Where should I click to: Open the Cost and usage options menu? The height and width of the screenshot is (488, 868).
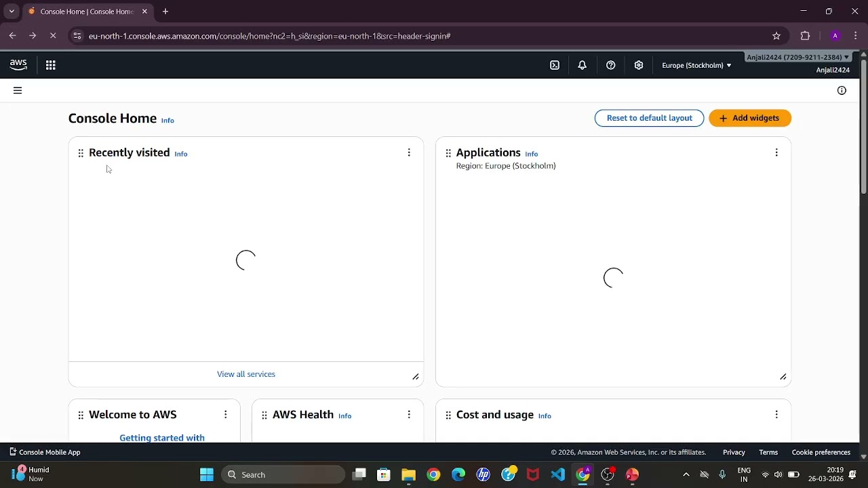(x=776, y=414)
